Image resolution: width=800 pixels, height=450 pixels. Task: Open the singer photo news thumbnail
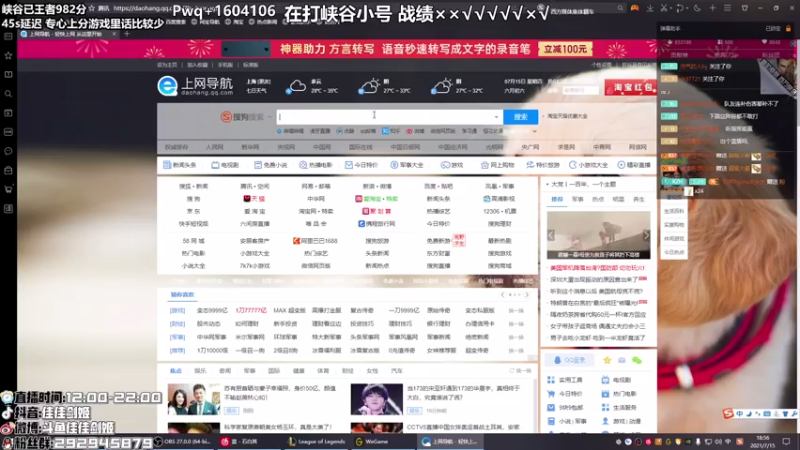coord(377,399)
